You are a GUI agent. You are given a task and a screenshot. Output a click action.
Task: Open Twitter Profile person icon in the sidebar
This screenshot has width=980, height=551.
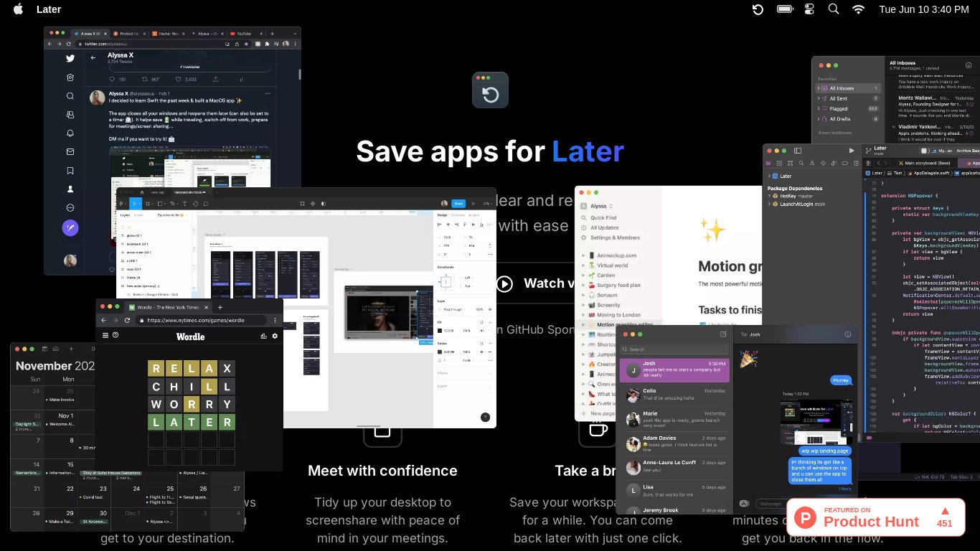pyautogui.click(x=70, y=189)
